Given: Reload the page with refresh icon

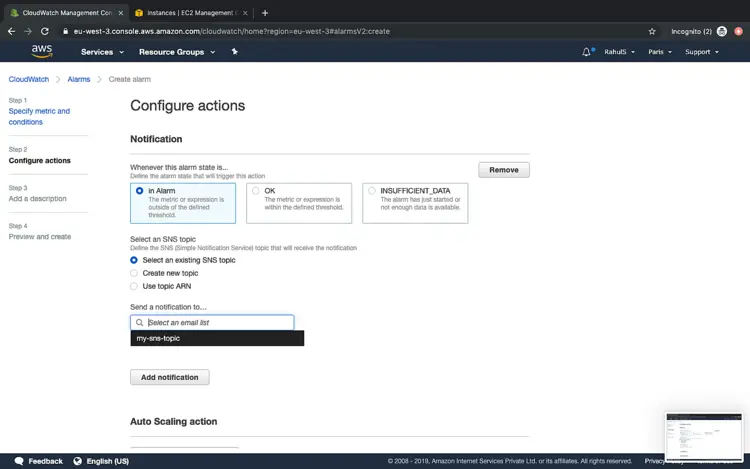Looking at the screenshot, I should (44, 31).
